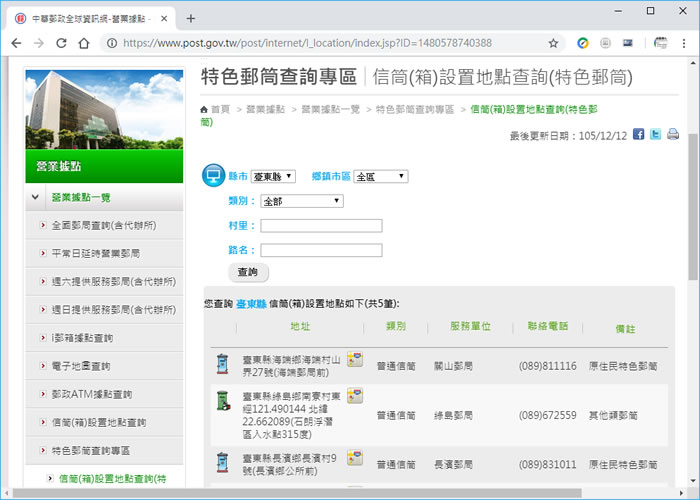Click the 臺東縣 link in results summary
This screenshot has width=700, height=500.
click(251, 304)
